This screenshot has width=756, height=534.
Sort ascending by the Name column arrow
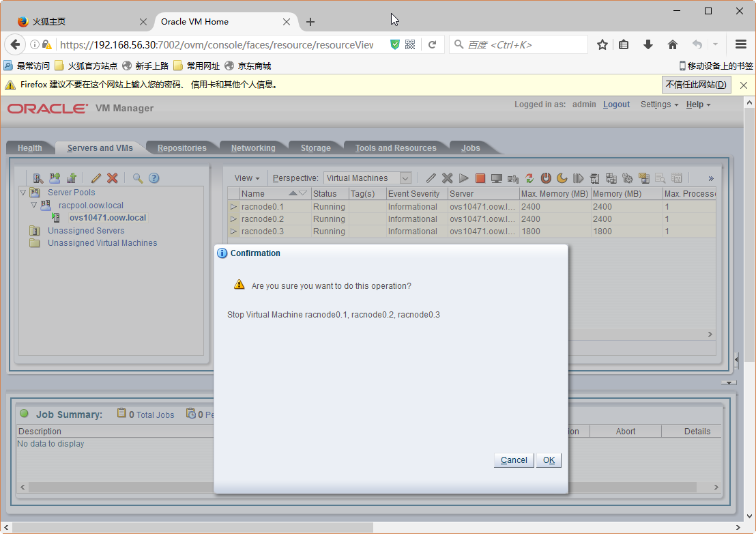293,193
